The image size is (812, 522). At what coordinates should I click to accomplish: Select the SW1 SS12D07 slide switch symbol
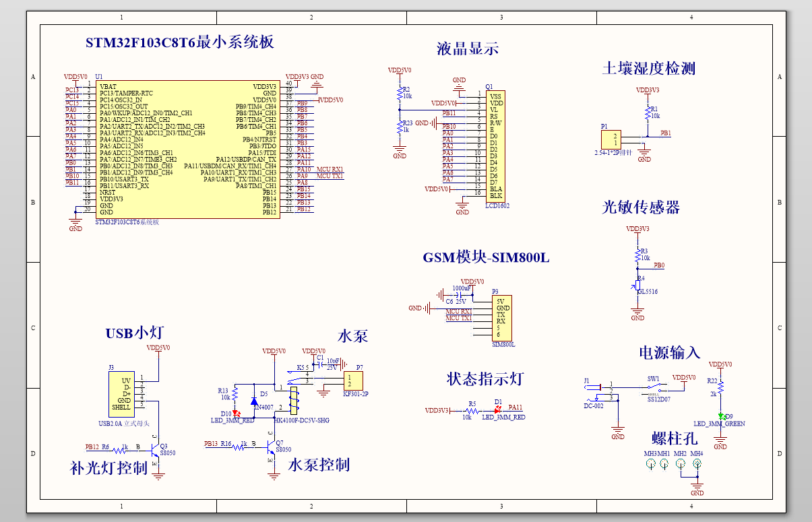coord(654,389)
